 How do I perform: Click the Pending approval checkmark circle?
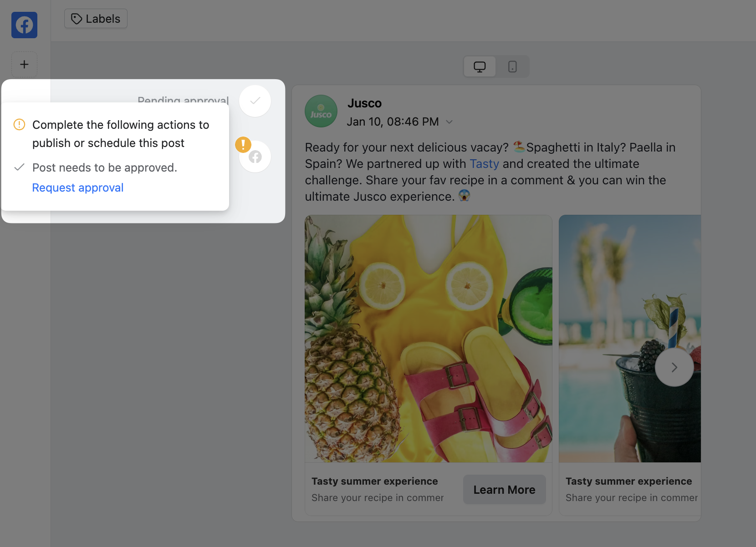255,101
